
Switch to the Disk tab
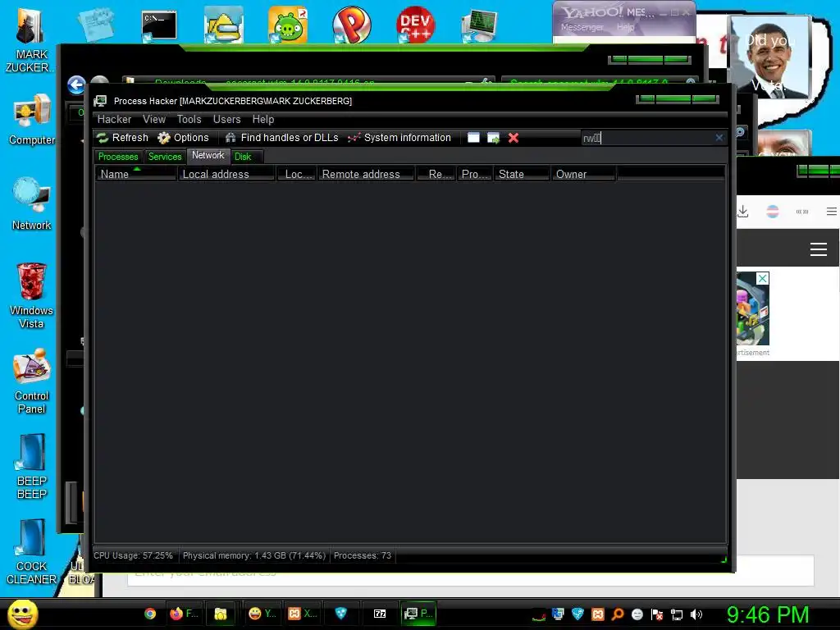[x=243, y=157]
